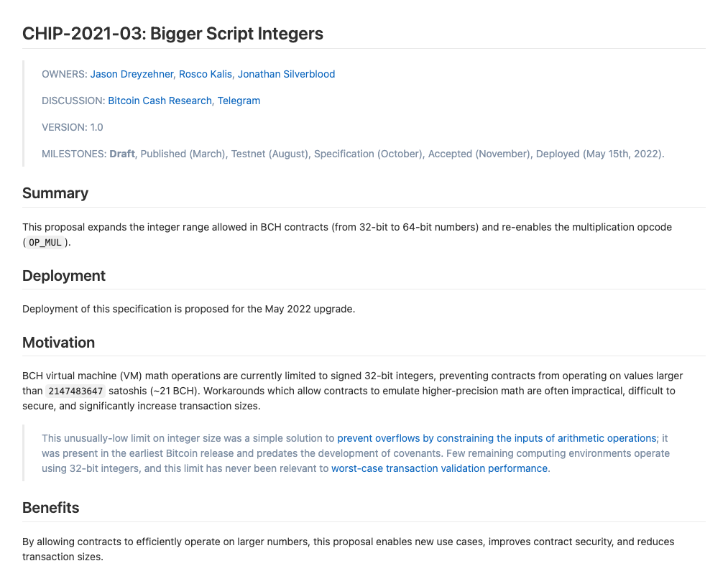728x566 pixels.
Task: Click the Deployment section heading
Action: coord(64,276)
